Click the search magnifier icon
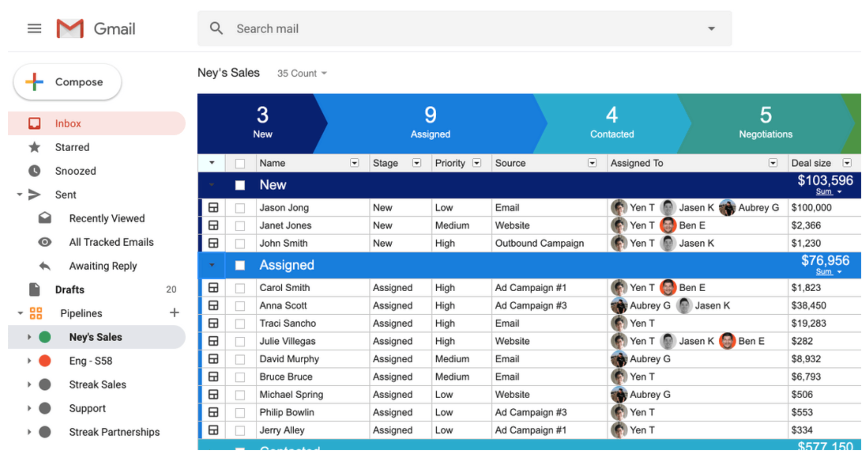Screen dimensions: 868x455 click(x=216, y=28)
